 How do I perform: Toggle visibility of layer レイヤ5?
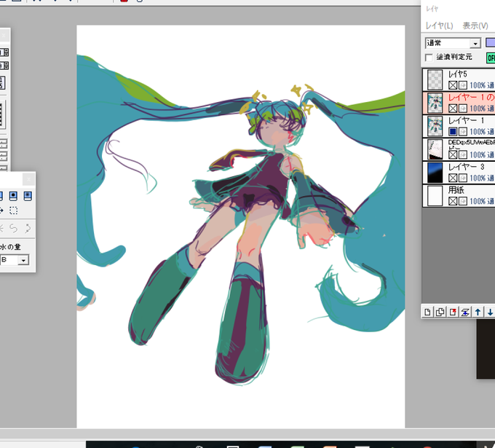tap(453, 85)
